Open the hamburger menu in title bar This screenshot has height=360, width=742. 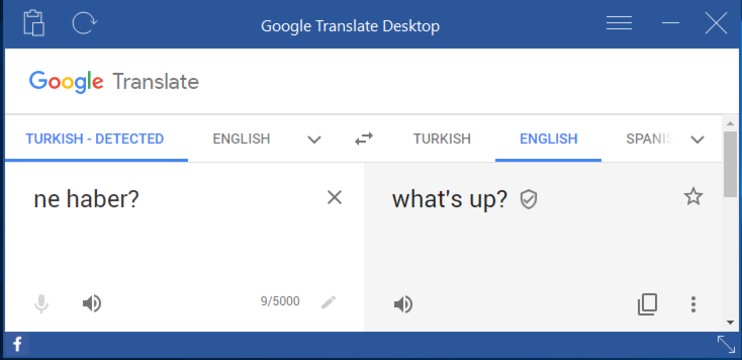pyautogui.click(x=619, y=23)
